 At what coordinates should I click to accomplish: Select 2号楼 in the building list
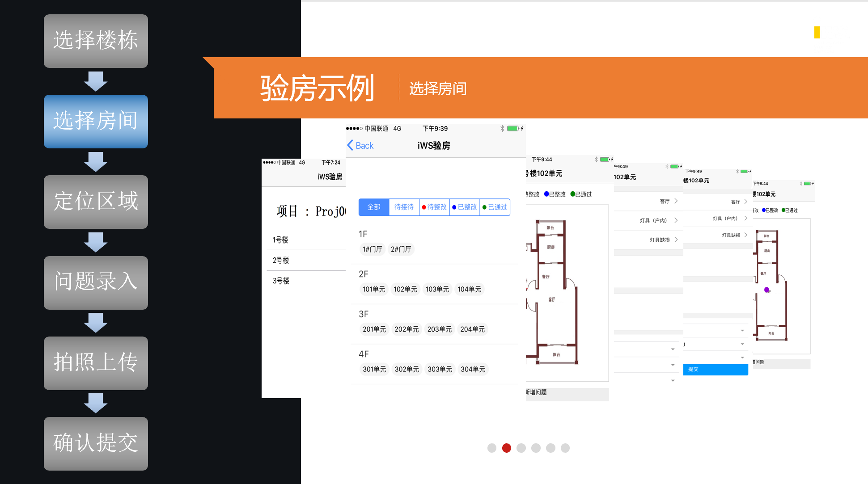(x=281, y=260)
